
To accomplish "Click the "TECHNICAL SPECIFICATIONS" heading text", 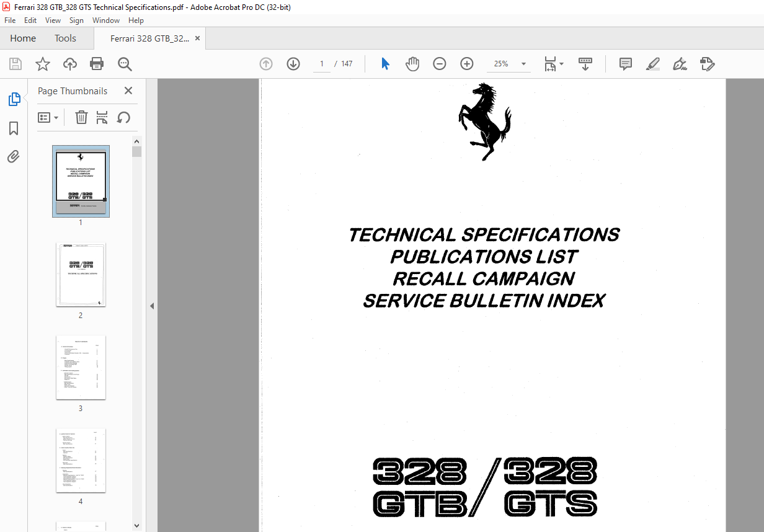I will point(484,235).
